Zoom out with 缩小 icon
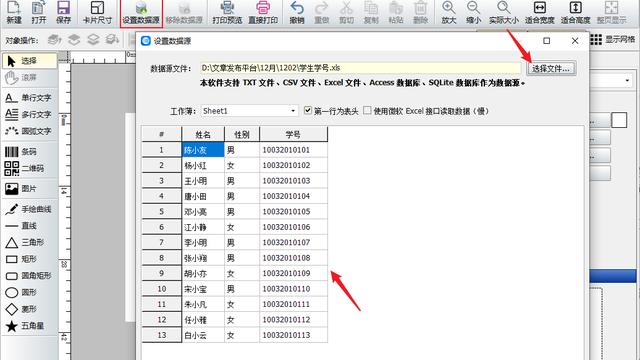Image resolution: width=640 pixels, height=360 pixels. [473, 12]
